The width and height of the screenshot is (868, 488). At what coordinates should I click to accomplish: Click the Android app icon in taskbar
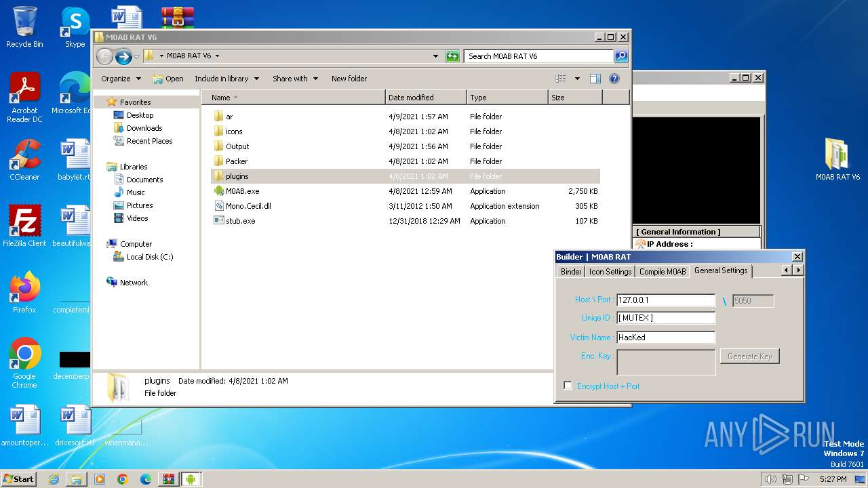191,479
